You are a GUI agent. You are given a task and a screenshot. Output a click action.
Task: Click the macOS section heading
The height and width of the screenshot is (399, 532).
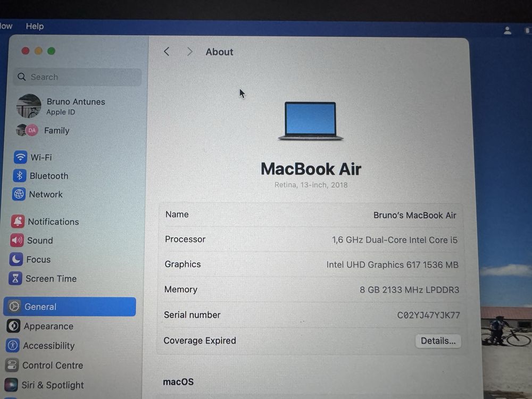coord(178,382)
